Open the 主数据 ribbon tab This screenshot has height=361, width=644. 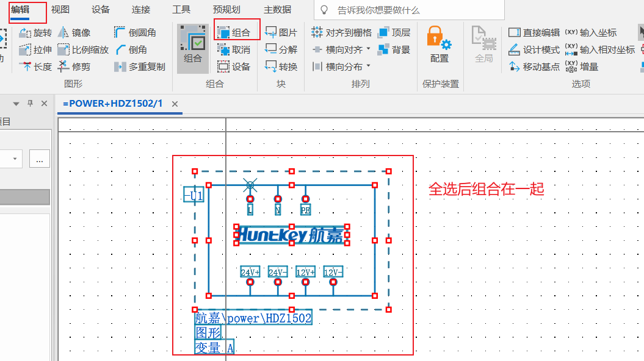(x=277, y=10)
